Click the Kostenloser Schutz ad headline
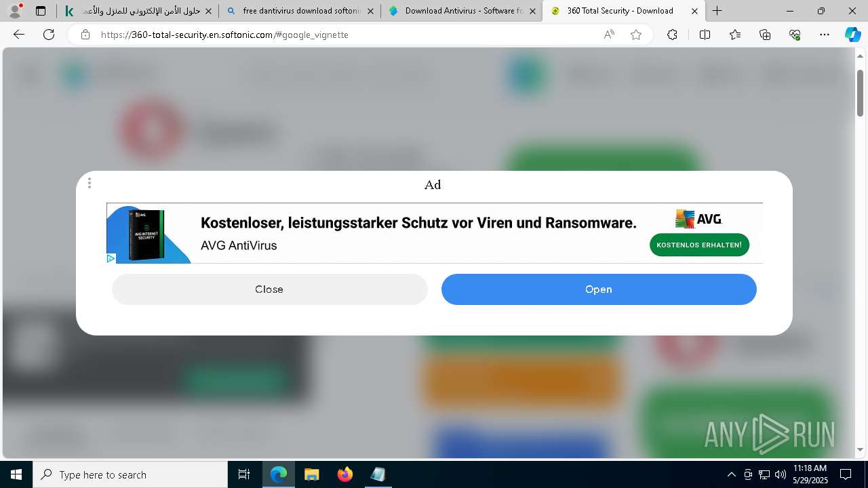The width and height of the screenshot is (868, 488). [418, 223]
